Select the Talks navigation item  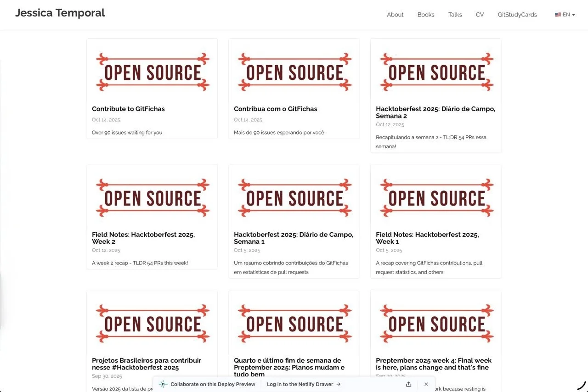(455, 14)
